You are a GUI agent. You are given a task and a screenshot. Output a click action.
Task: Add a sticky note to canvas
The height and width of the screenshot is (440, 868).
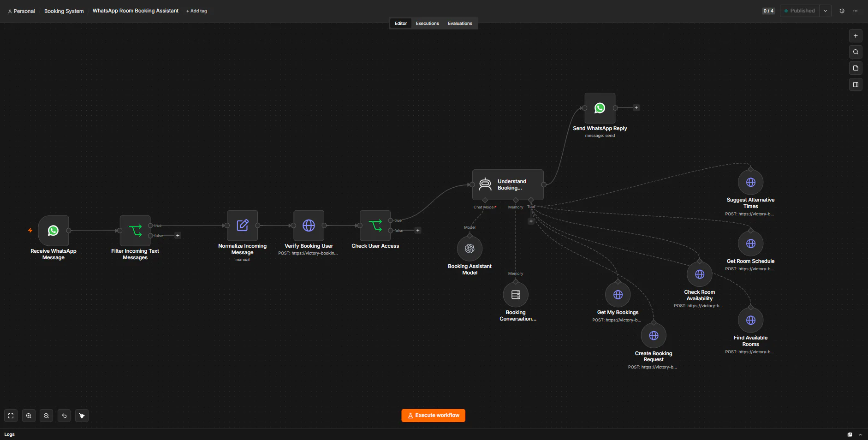tap(856, 68)
